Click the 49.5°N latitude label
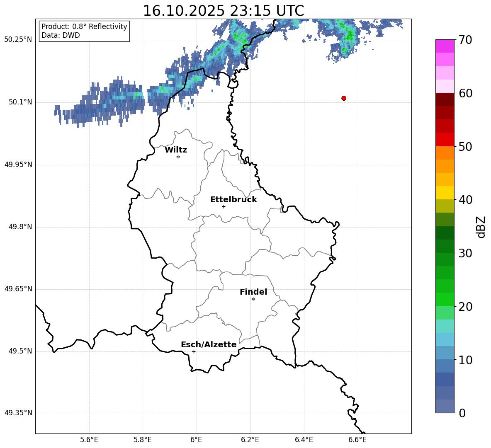This screenshot has height=448, width=491. pos(20,351)
